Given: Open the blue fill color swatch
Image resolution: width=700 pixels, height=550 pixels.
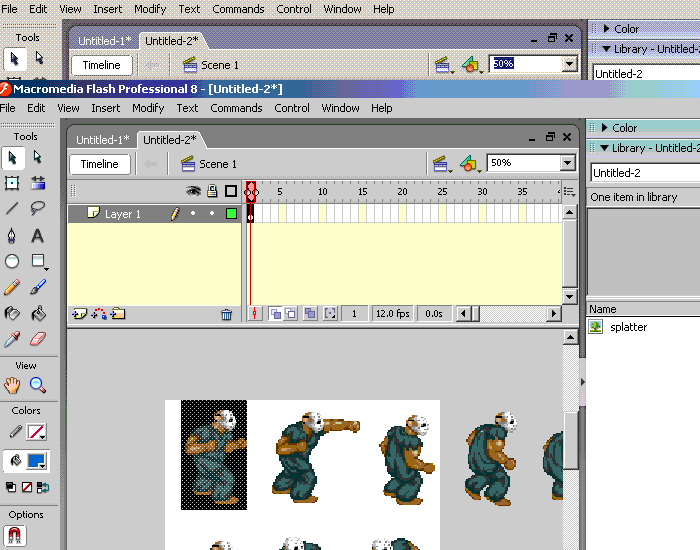Looking at the screenshot, I should (37, 461).
